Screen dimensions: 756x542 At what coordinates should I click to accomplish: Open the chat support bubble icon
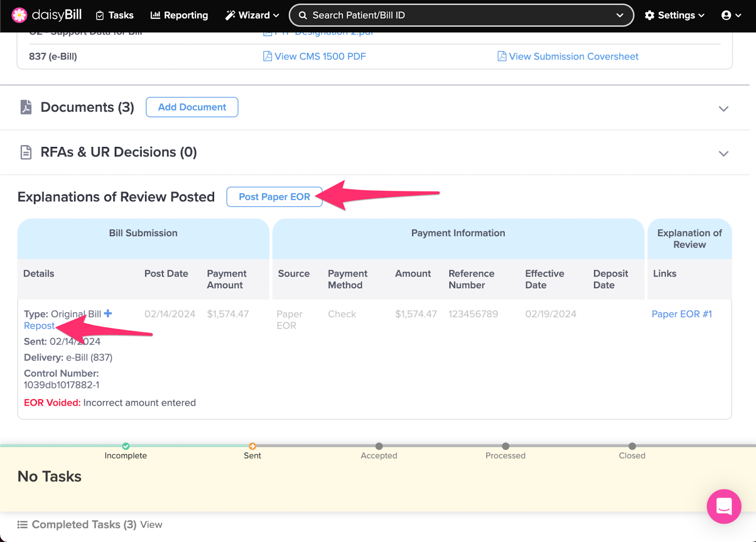[723, 506]
